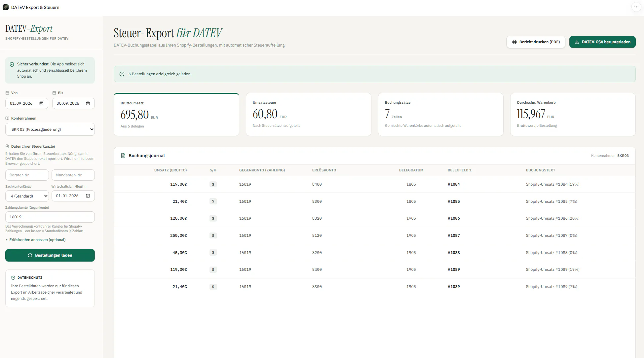
Task: Click the document icon beside Daten Ihrer Steuerkanzlei
Action: (x=7, y=146)
